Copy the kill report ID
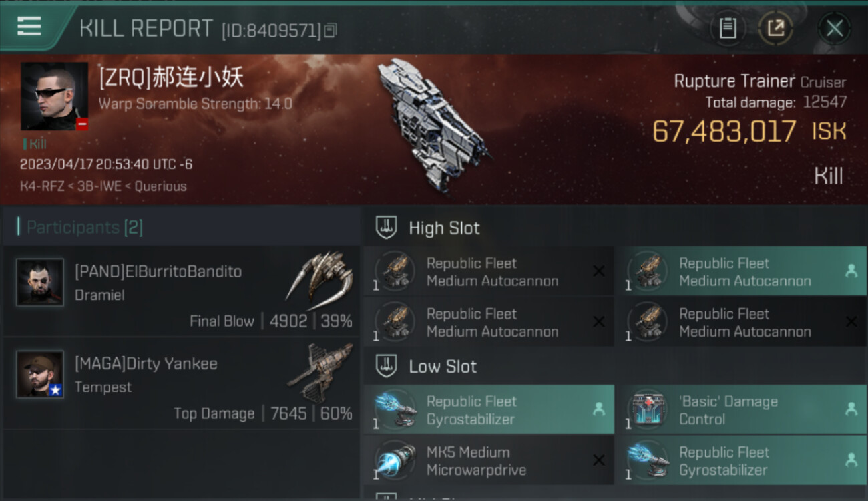Screen dimensions: 868x501 pyautogui.click(x=331, y=30)
